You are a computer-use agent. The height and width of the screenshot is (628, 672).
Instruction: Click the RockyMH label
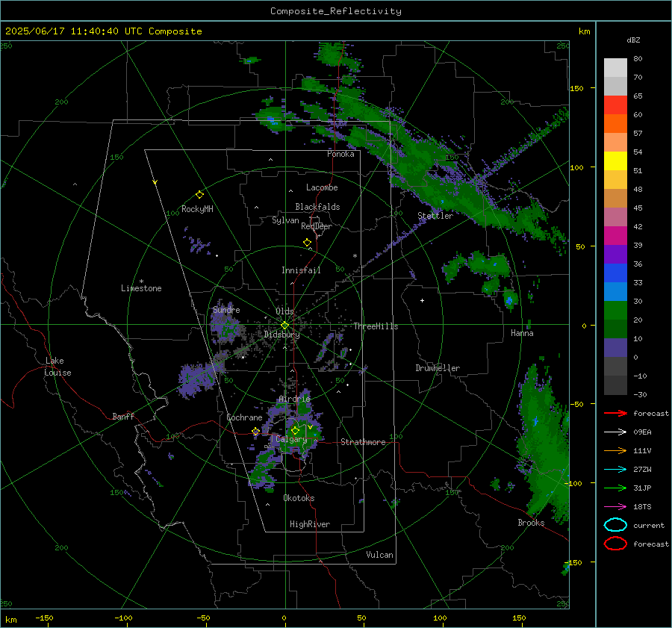[197, 209]
